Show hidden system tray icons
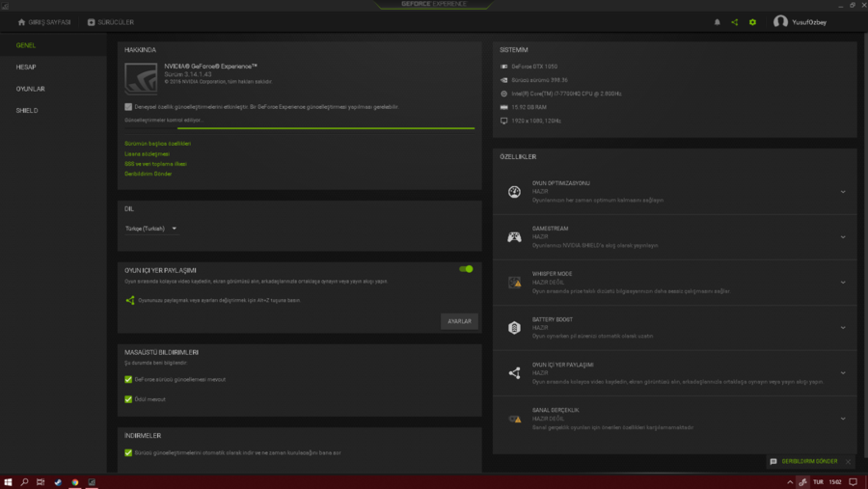The height and width of the screenshot is (489, 868). [790, 482]
